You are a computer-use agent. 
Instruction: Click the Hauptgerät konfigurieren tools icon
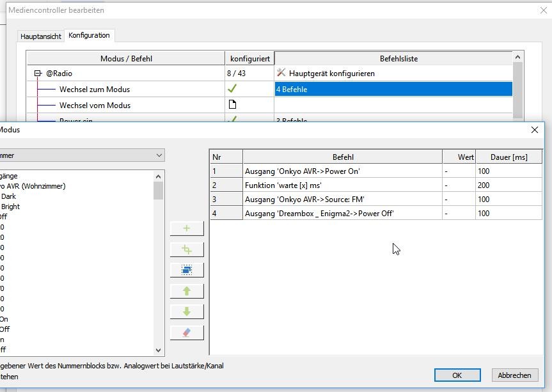281,73
